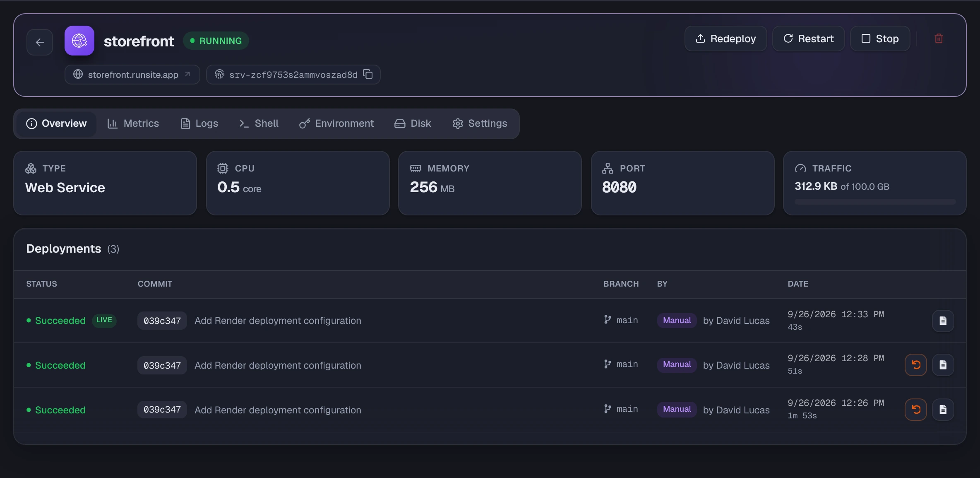Click the LIVE badge on first deployment
The height and width of the screenshot is (478, 980).
pyautogui.click(x=104, y=320)
